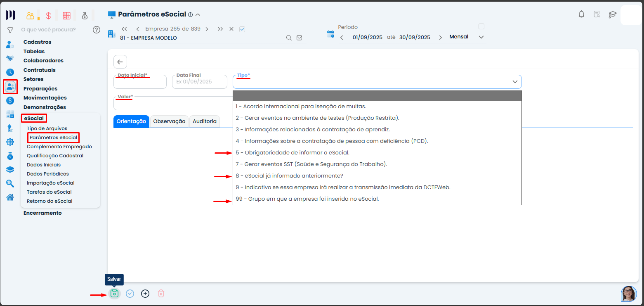Click the magnifier icon in company field
Screen dimensions: 644x306
pos(289,38)
